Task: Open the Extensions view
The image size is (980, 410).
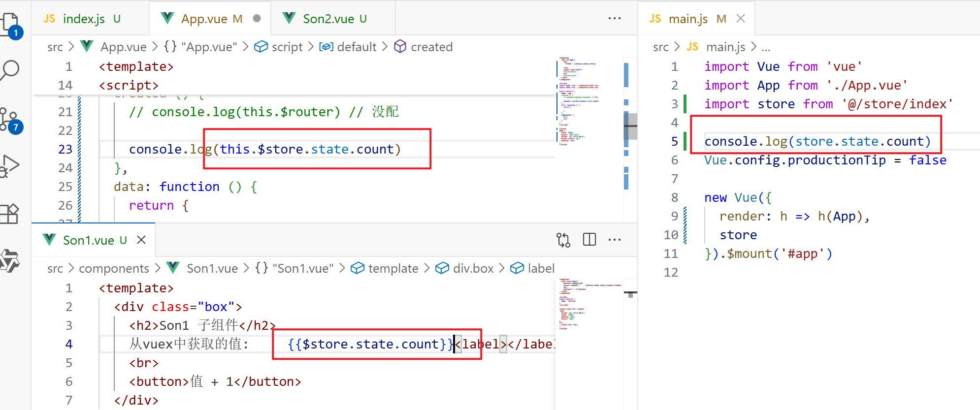Action: [10, 214]
